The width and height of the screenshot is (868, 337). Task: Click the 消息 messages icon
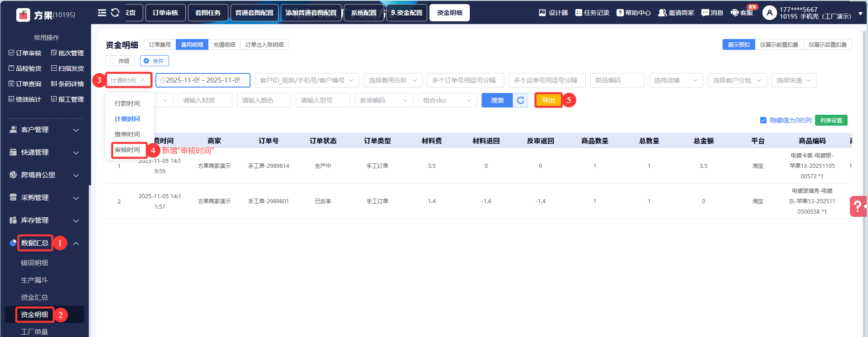click(x=705, y=13)
